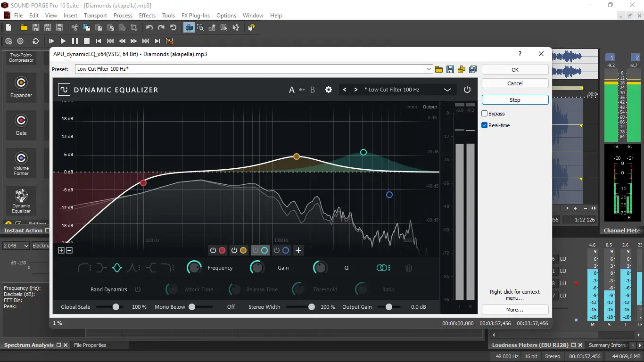
Task: Click the Output Gain slider handle
Action: [388, 307]
